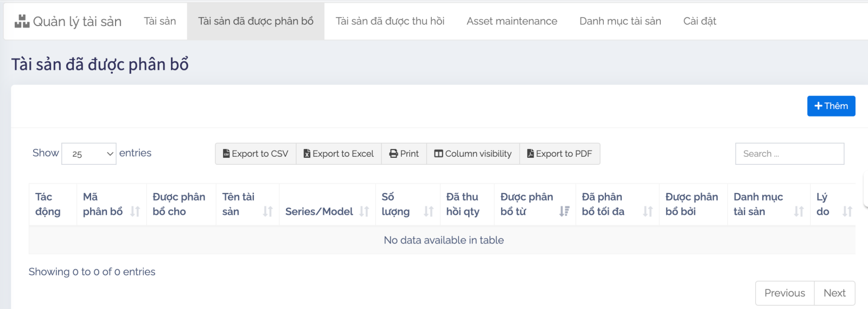868x309 pixels.
Task: Go to Asset maintenance tab
Action: point(512,21)
